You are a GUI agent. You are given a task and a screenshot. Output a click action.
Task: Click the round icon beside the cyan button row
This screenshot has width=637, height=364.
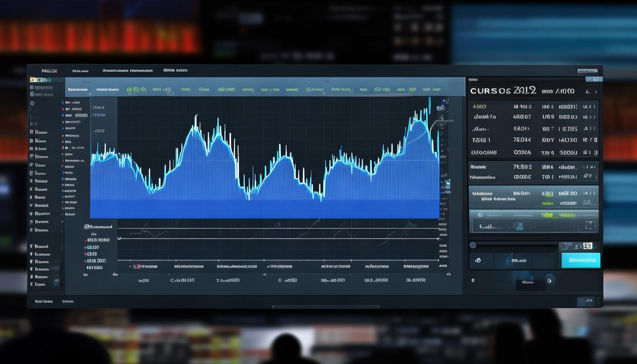point(477,261)
